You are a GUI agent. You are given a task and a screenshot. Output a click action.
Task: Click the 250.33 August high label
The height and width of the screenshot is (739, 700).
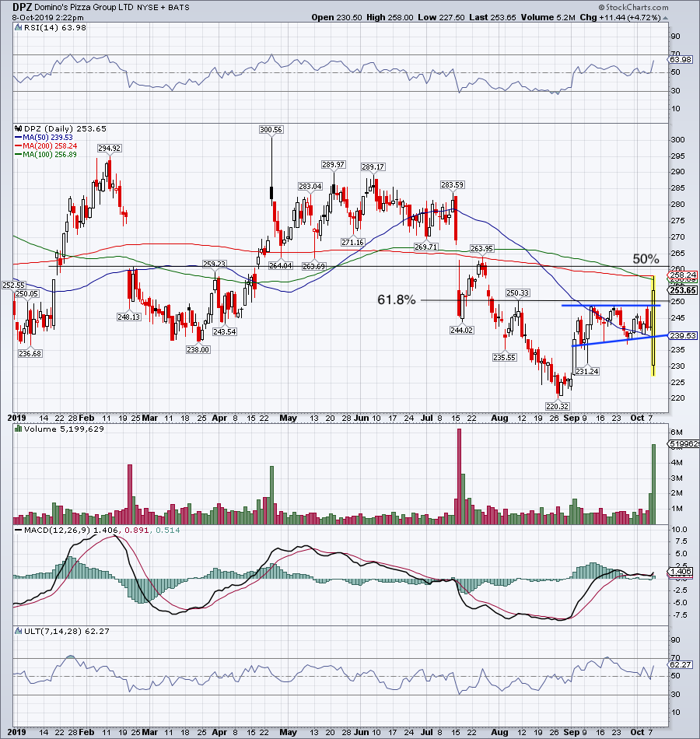coord(517,293)
